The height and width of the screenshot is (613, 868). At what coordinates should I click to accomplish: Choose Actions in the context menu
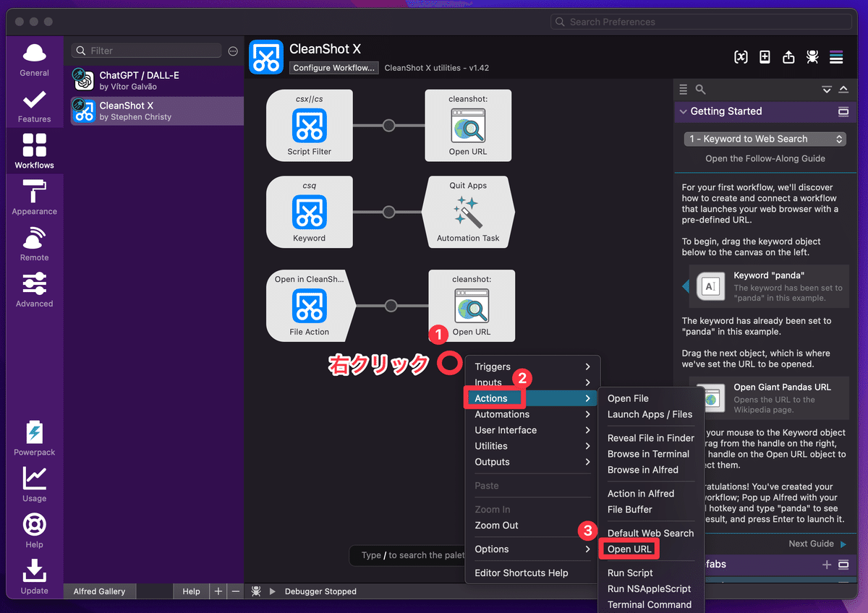(x=532, y=398)
